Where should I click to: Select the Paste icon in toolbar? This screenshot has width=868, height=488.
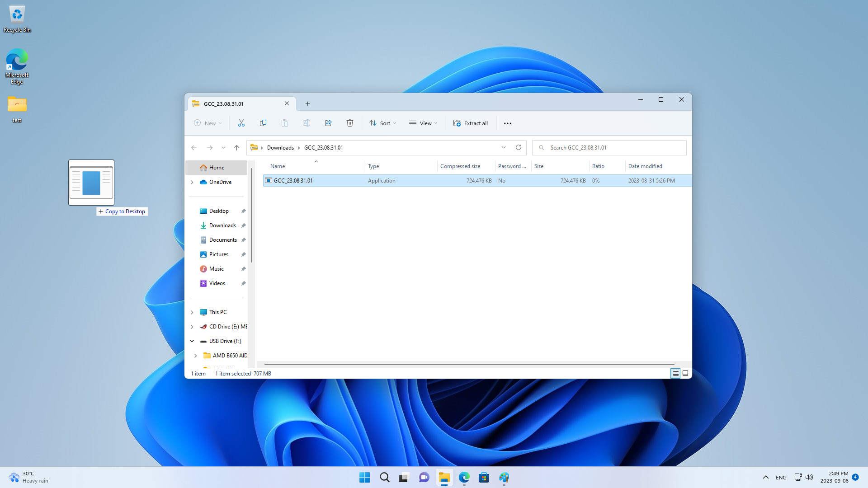click(285, 123)
